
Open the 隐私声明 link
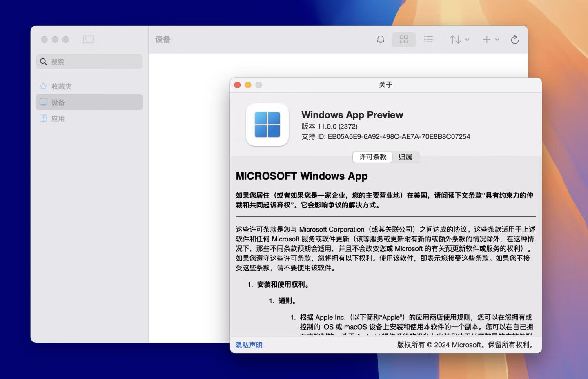click(x=249, y=345)
